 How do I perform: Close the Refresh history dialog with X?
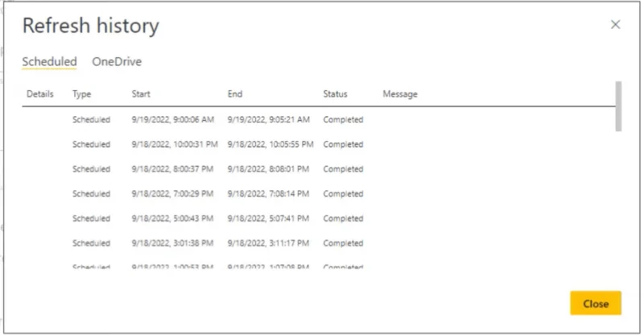pos(615,25)
